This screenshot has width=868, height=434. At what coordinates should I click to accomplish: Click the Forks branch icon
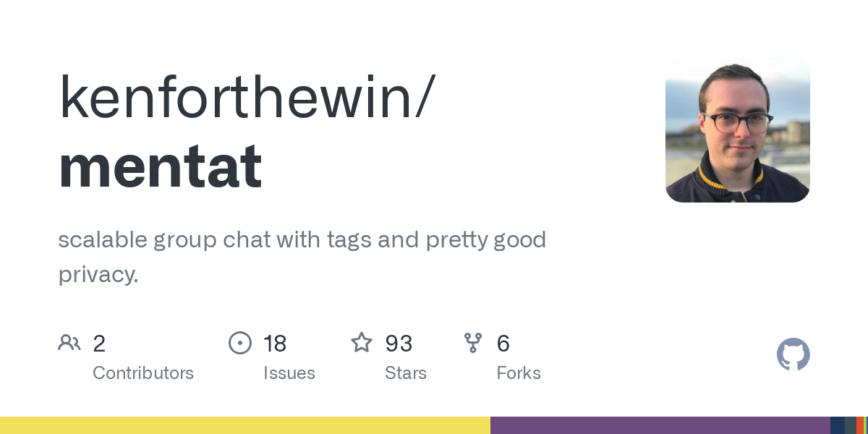coord(473,342)
